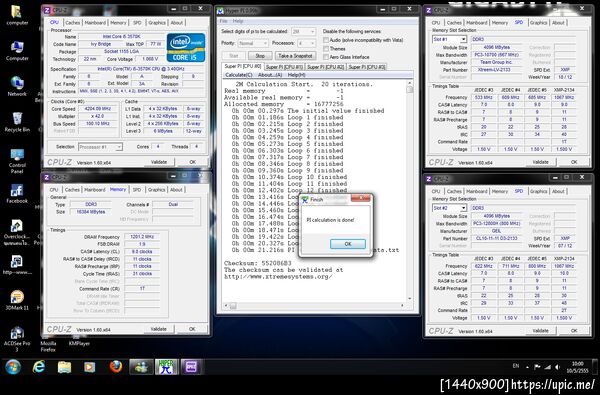Open the taskbar clock showing 10:00
600x395 pixels.
[578, 367]
